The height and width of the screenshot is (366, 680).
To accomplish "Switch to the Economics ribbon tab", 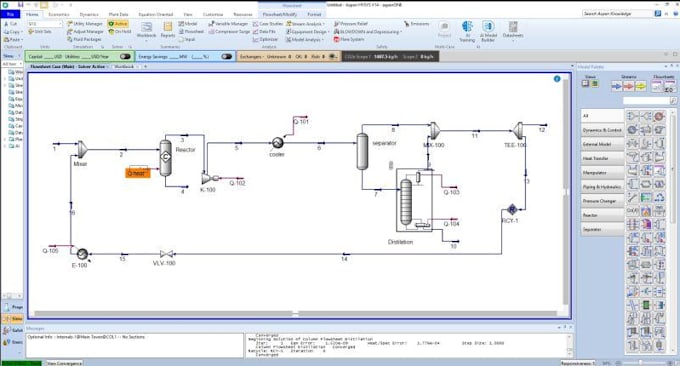I will 59,14.
